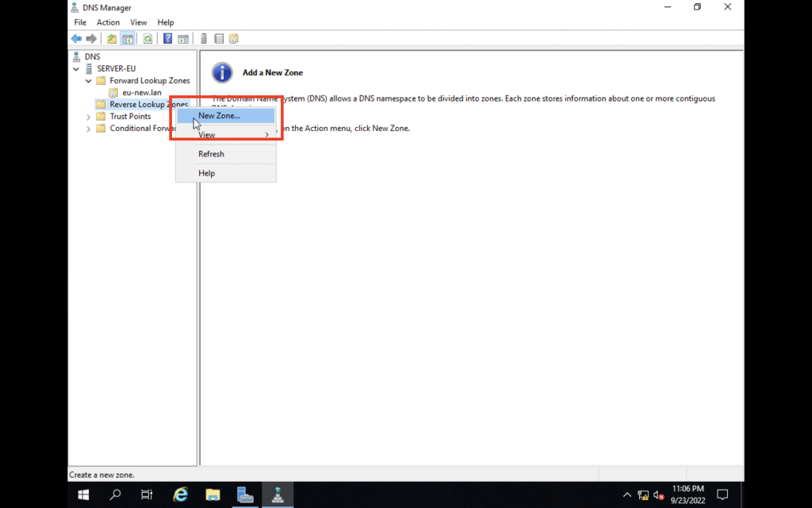Open the Windows Start menu

pos(82,495)
